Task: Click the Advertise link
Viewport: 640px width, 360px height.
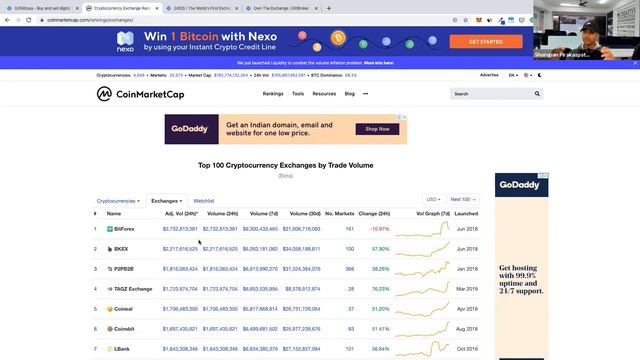Action: tap(489, 75)
